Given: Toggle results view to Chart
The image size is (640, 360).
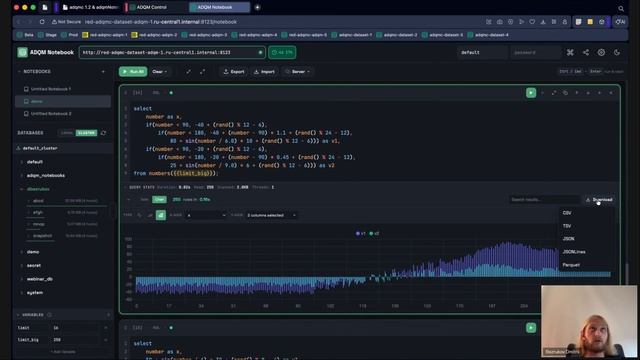Looking at the screenshot, I should click(159, 200).
